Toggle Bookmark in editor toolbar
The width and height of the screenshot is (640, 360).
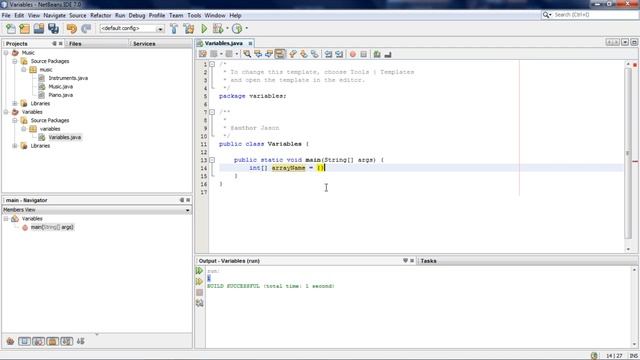[315, 54]
